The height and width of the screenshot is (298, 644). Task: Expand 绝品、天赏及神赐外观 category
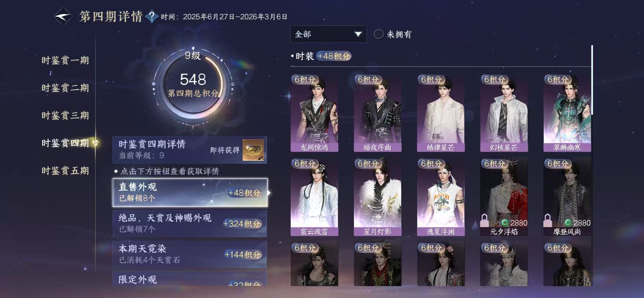(x=190, y=223)
